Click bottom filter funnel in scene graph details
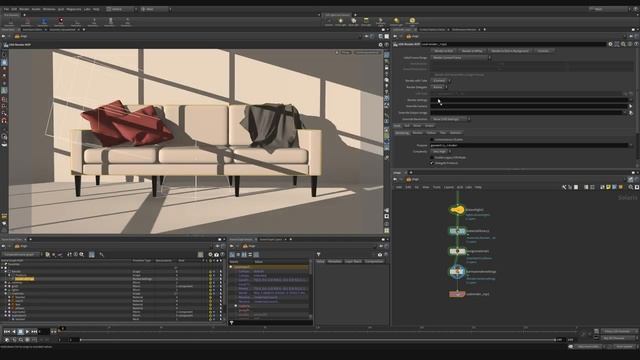This screenshot has height=360, width=640. click(231, 322)
